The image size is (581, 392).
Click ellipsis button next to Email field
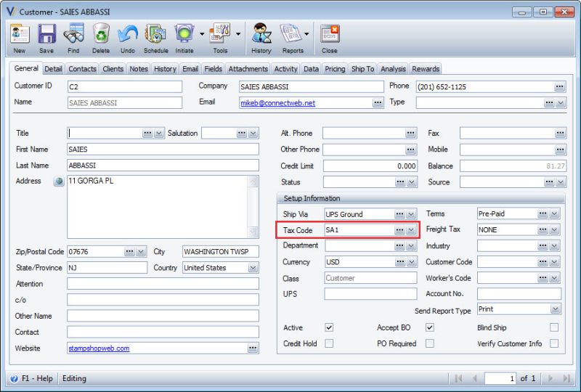click(378, 102)
